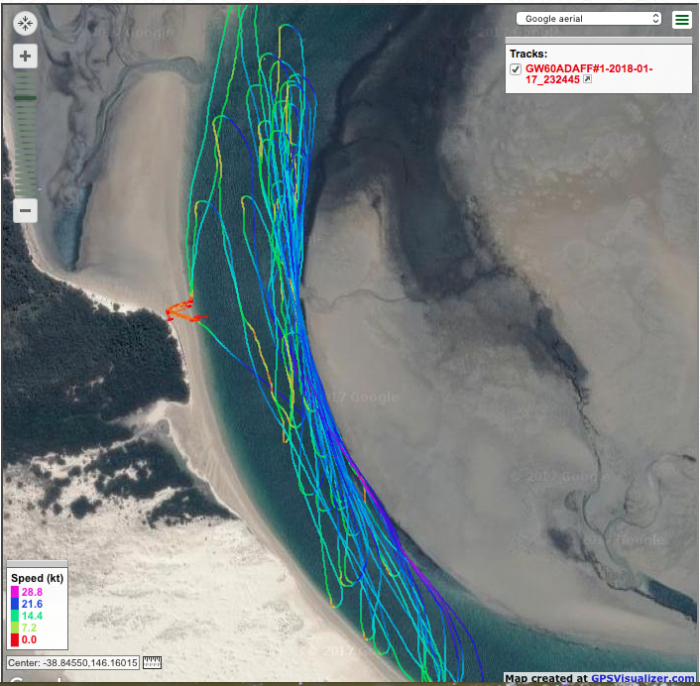Click the zoom-to-track arrow icon
The image size is (700, 686).
[x=588, y=79]
